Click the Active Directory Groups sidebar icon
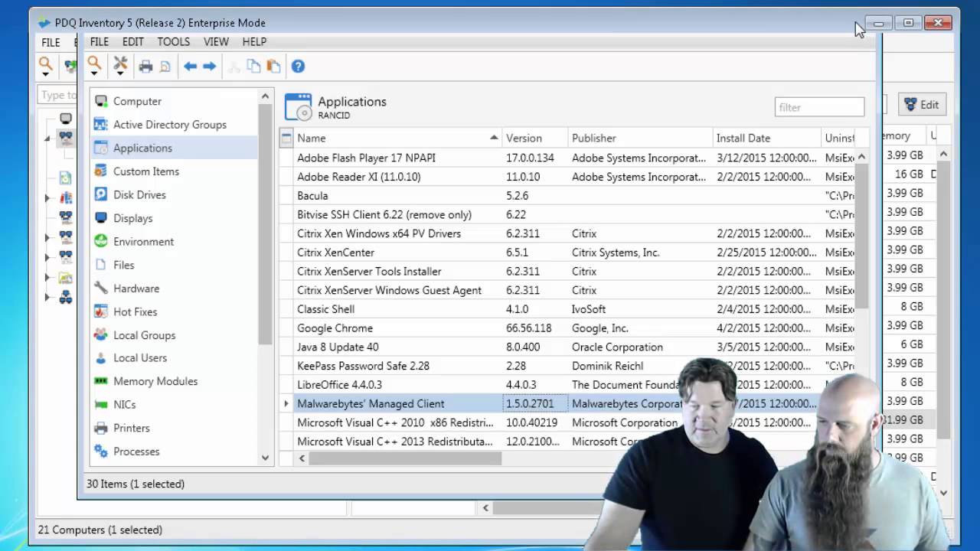Image resolution: width=980 pixels, height=551 pixels. tap(100, 124)
